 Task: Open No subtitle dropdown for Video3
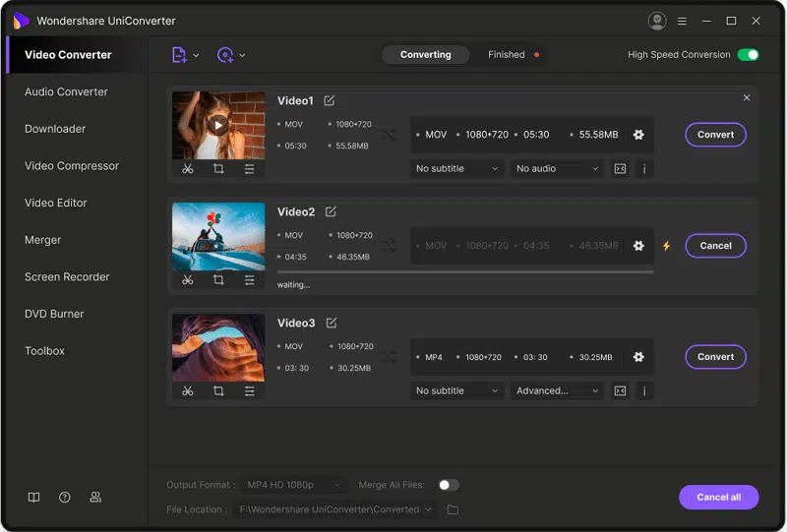[x=456, y=390]
